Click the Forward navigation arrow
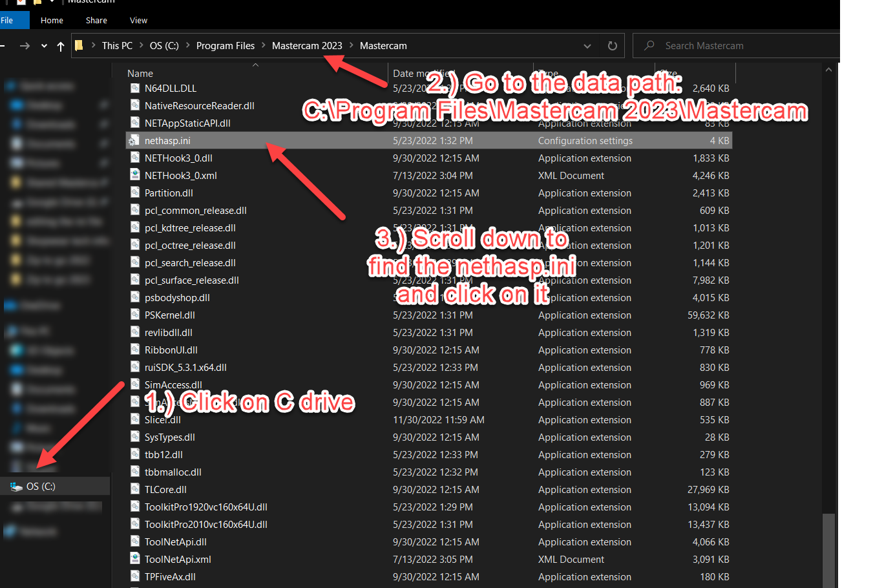The height and width of the screenshot is (588, 873). click(25, 46)
